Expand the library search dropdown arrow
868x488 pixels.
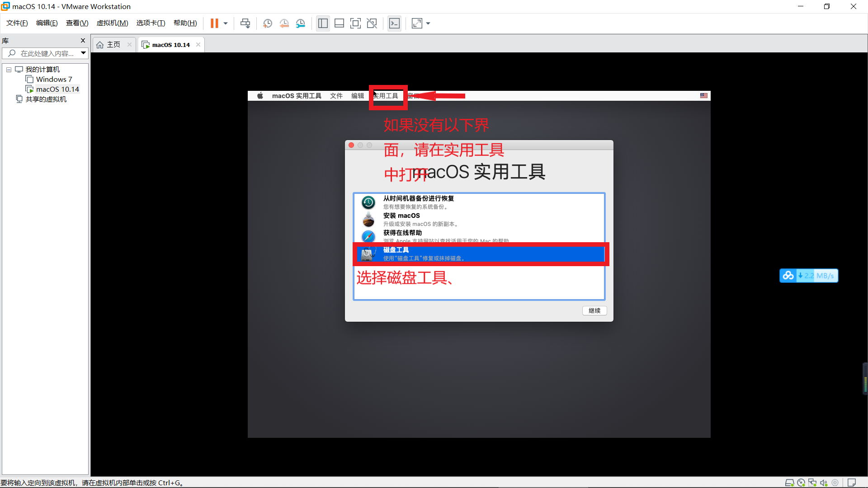pyautogui.click(x=83, y=53)
